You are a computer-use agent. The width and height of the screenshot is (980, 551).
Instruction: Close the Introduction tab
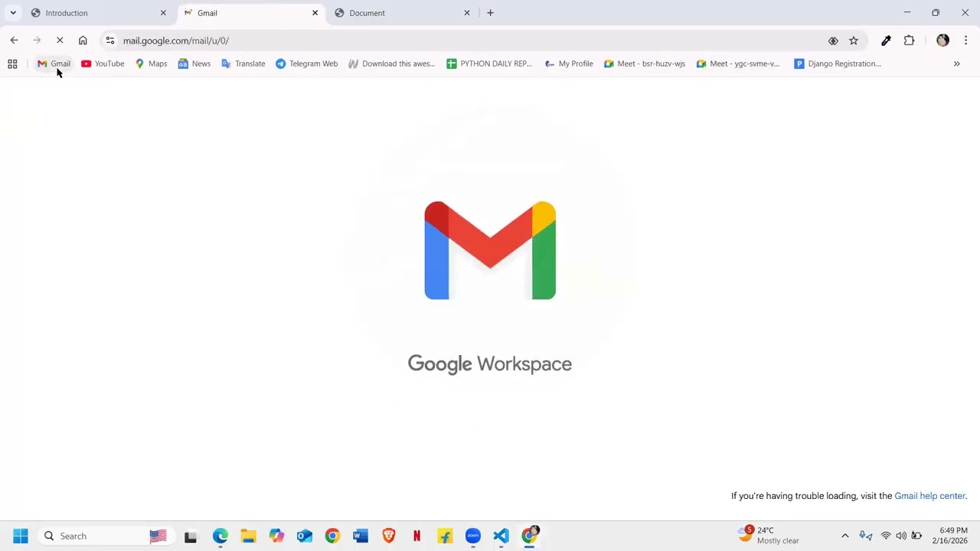[163, 13]
